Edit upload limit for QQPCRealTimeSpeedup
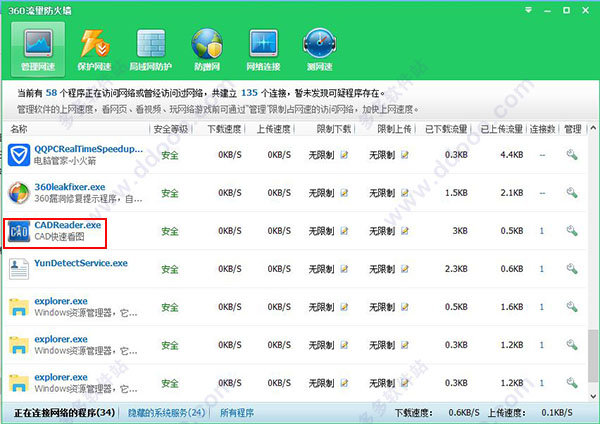This screenshot has width=600, height=424. (x=405, y=155)
